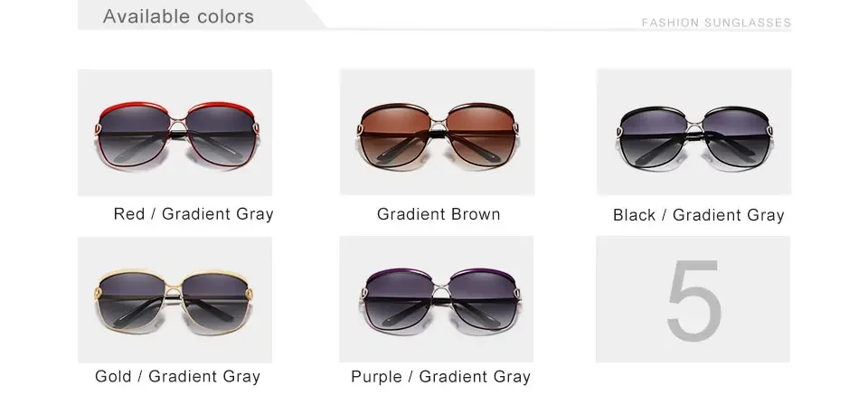Click the 'Available colors' heading
The width and height of the screenshot is (868, 395).
point(178,16)
